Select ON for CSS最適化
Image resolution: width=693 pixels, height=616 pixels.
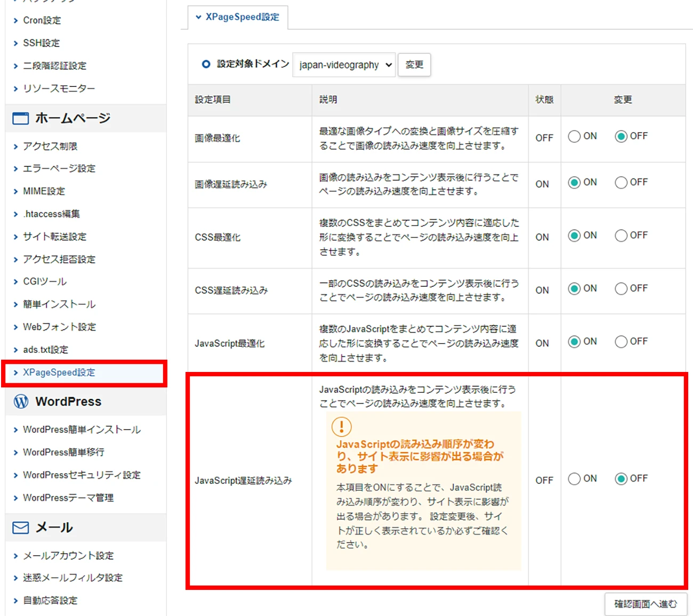574,236
